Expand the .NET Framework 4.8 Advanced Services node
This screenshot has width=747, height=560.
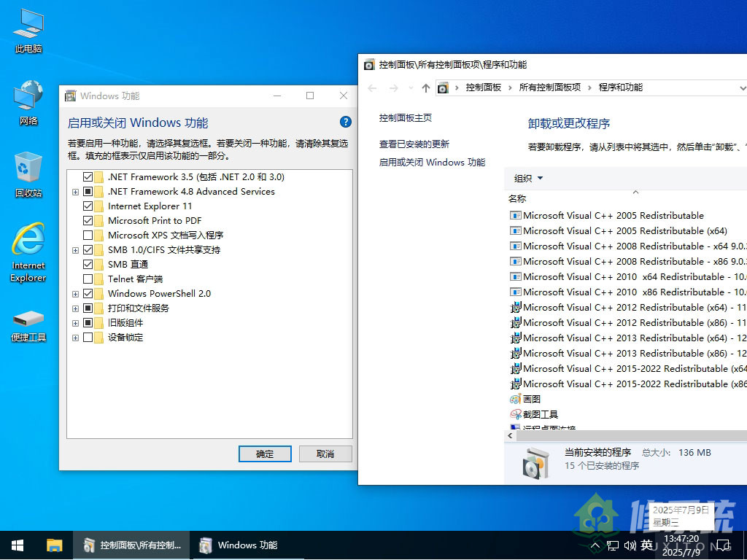(x=75, y=192)
